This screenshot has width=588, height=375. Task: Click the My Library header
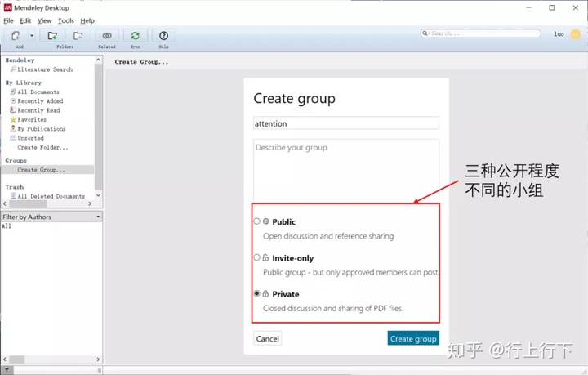(x=23, y=83)
